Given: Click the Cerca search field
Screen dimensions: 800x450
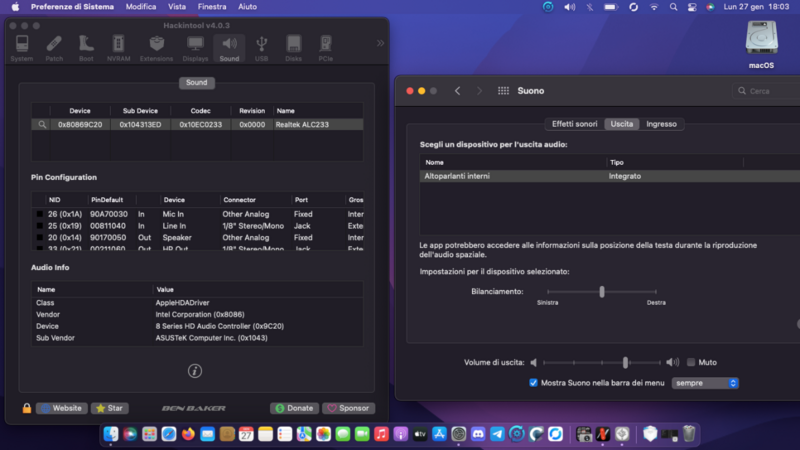Looking at the screenshot, I should click(768, 91).
